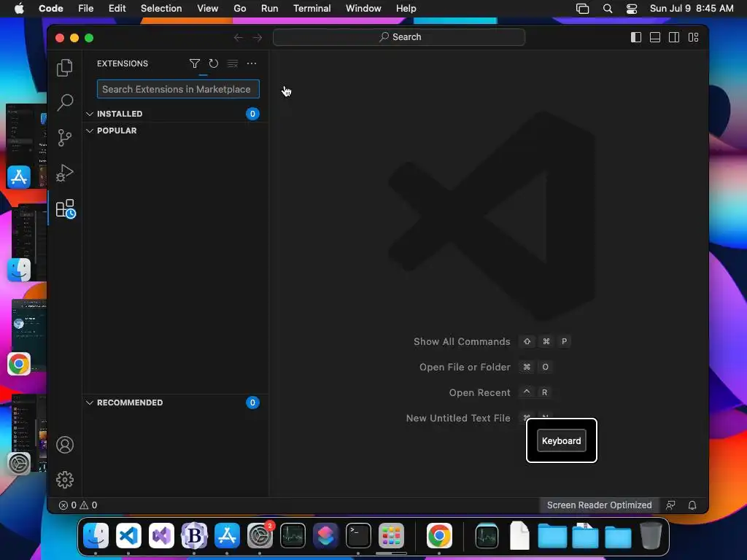This screenshot has height=560, width=747.
Task: Refresh the extensions list
Action: (x=214, y=63)
